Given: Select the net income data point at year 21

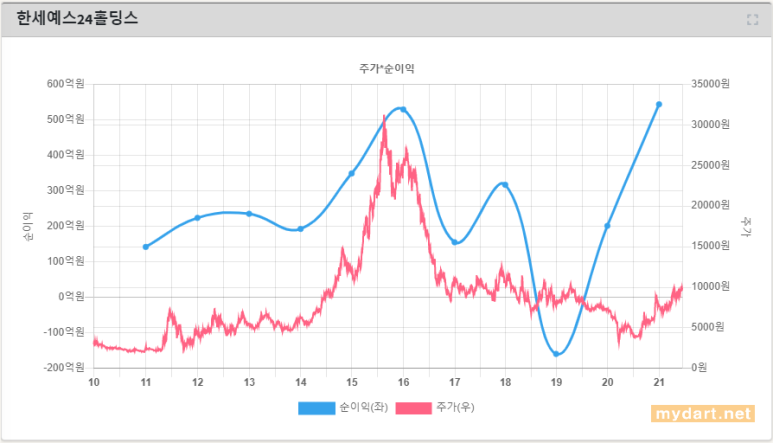Looking at the screenshot, I should pyautogui.click(x=659, y=104).
